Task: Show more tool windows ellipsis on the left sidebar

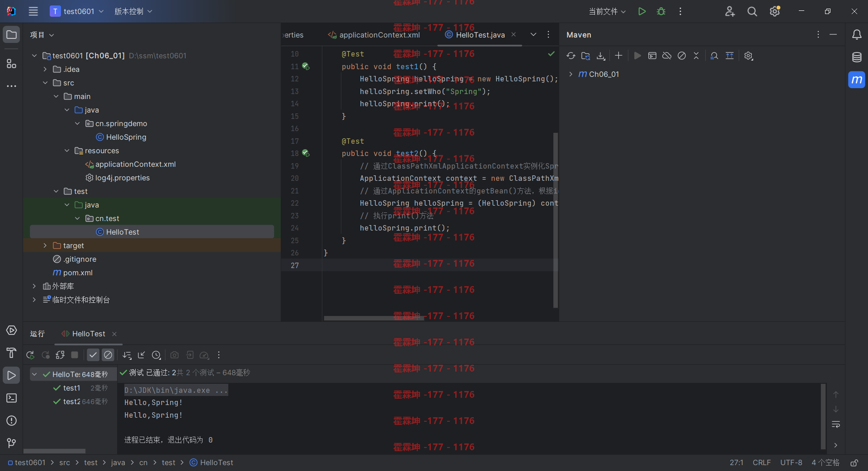Action: [x=11, y=86]
